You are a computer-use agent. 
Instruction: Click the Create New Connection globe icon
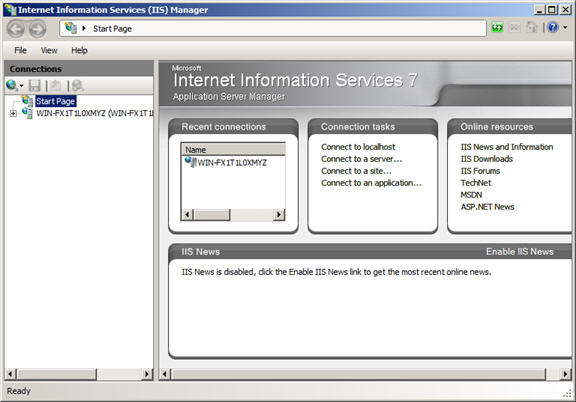point(11,85)
